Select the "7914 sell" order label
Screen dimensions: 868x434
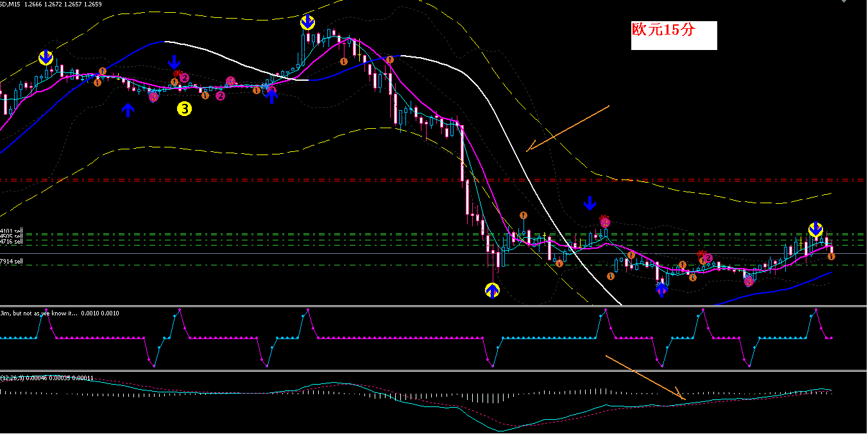pos(12,262)
